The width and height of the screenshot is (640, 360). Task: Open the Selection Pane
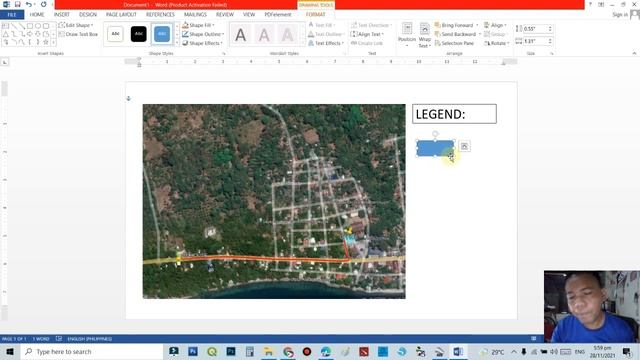pos(454,43)
